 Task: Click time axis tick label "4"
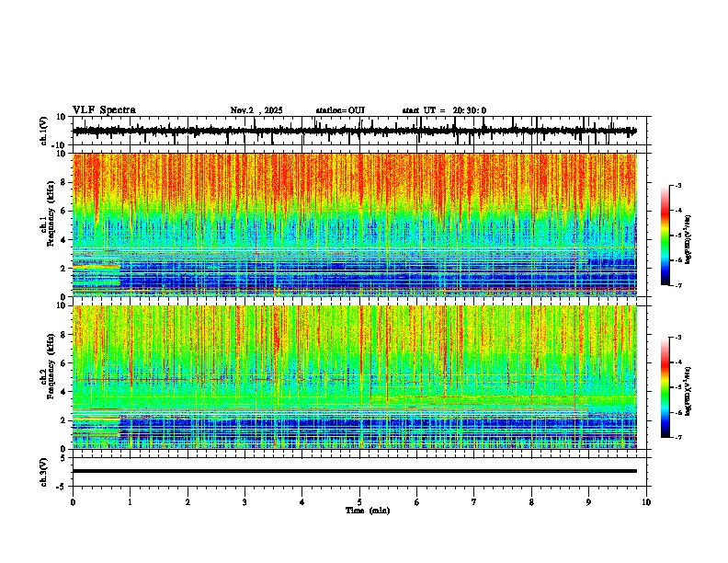coord(301,502)
